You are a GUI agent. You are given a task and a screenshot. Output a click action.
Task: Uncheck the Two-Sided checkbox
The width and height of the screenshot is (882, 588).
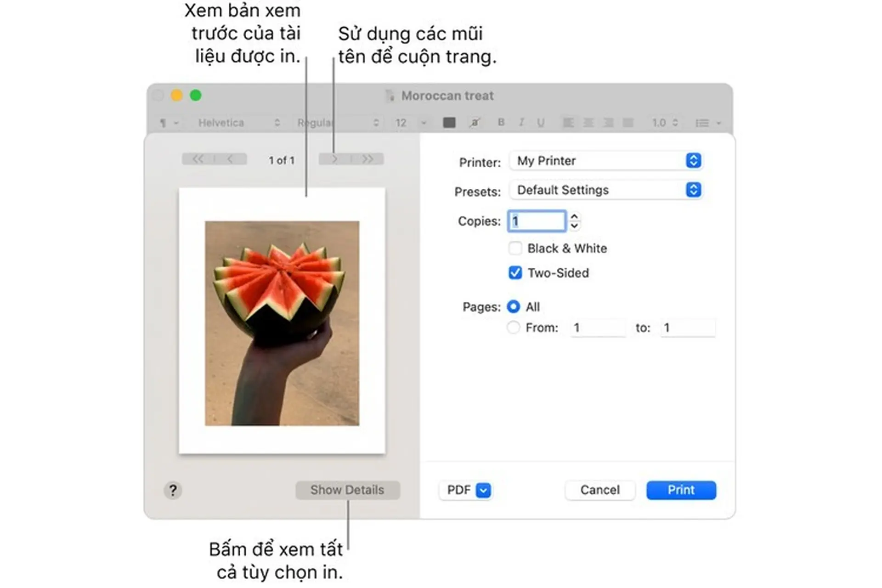click(x=515, y=272)
